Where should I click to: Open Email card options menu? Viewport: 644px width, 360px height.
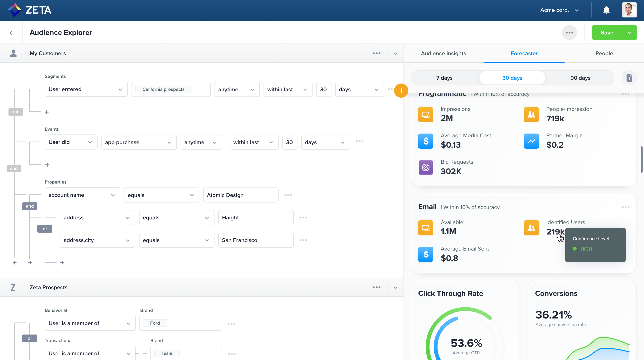click(626, 207)
